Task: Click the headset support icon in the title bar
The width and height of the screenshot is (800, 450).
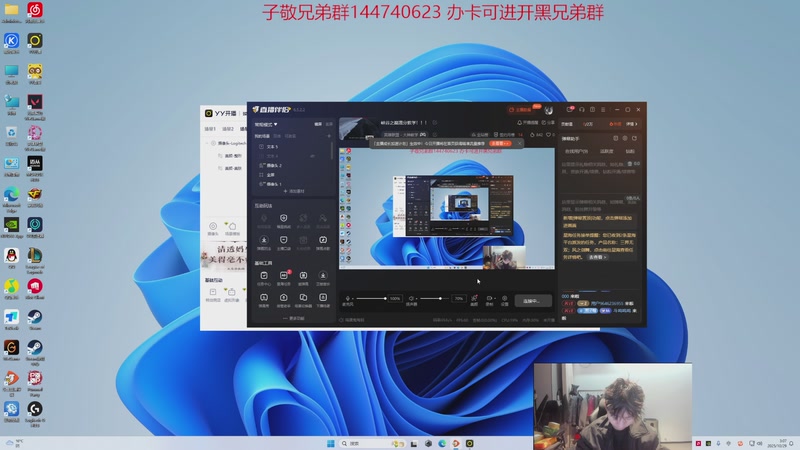Action: 582,110
